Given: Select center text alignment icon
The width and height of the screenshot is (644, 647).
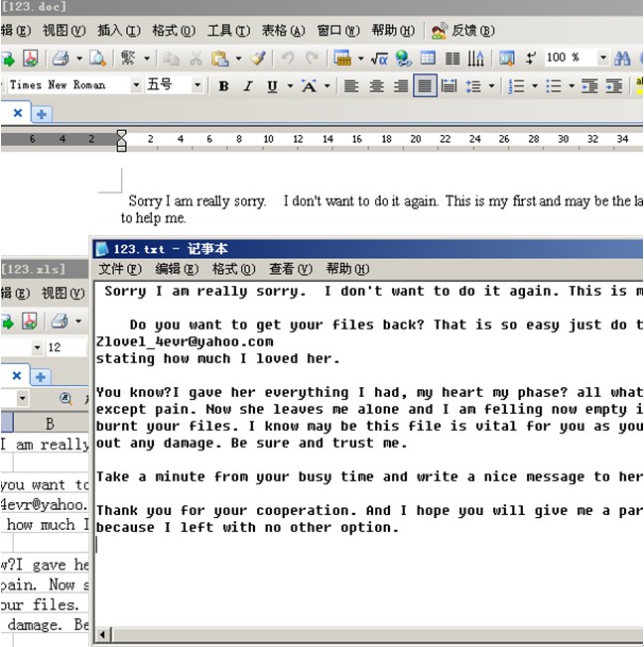Looking at the screenshot, I should point(376,86).
